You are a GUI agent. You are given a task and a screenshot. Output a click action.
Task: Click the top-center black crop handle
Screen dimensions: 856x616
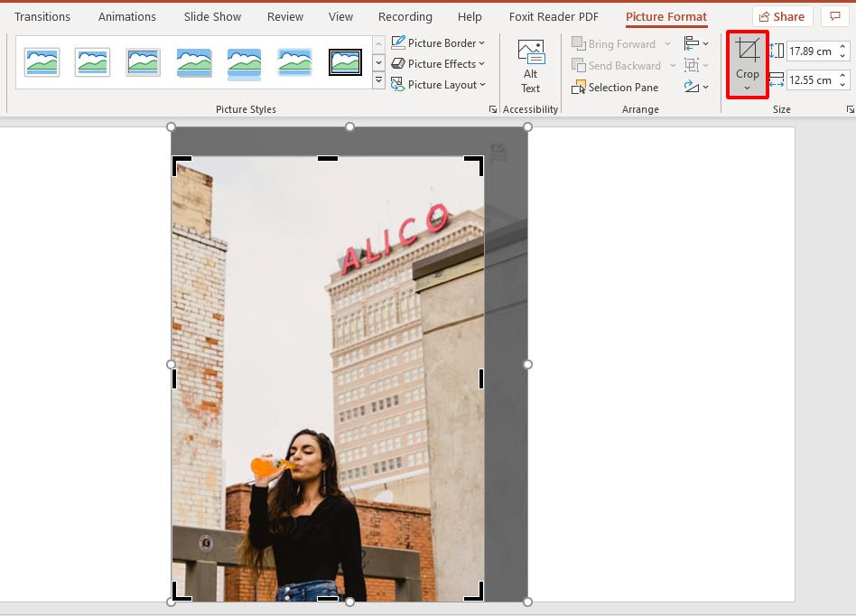328,159
